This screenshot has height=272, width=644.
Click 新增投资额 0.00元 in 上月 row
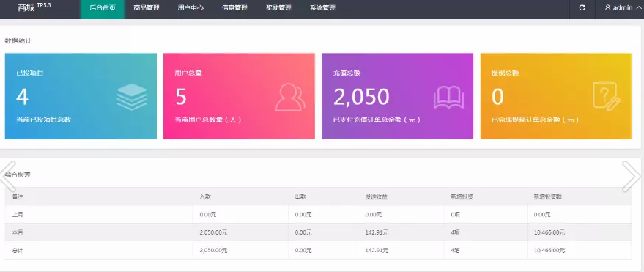(542, 215)
